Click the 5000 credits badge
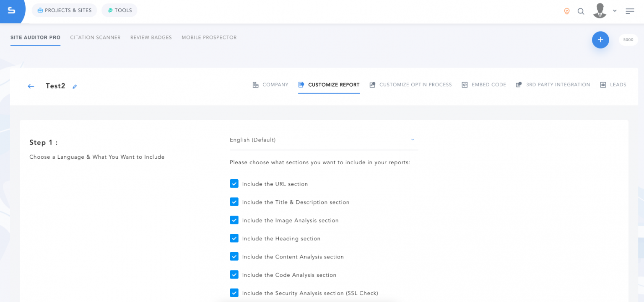Image resolution: width=644 pixels, height=302 pixels. click(628, 40)
